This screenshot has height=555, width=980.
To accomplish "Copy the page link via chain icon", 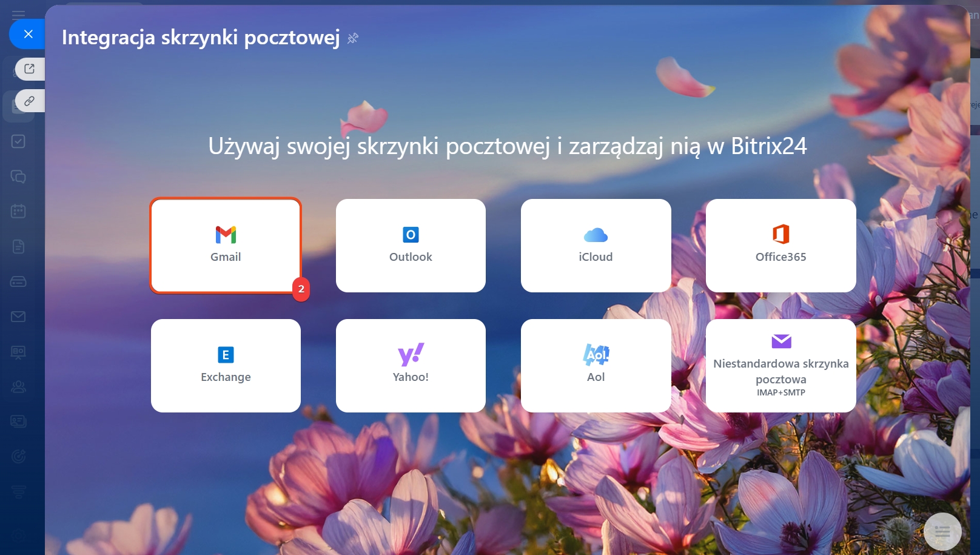I will (x=30, y=101).
